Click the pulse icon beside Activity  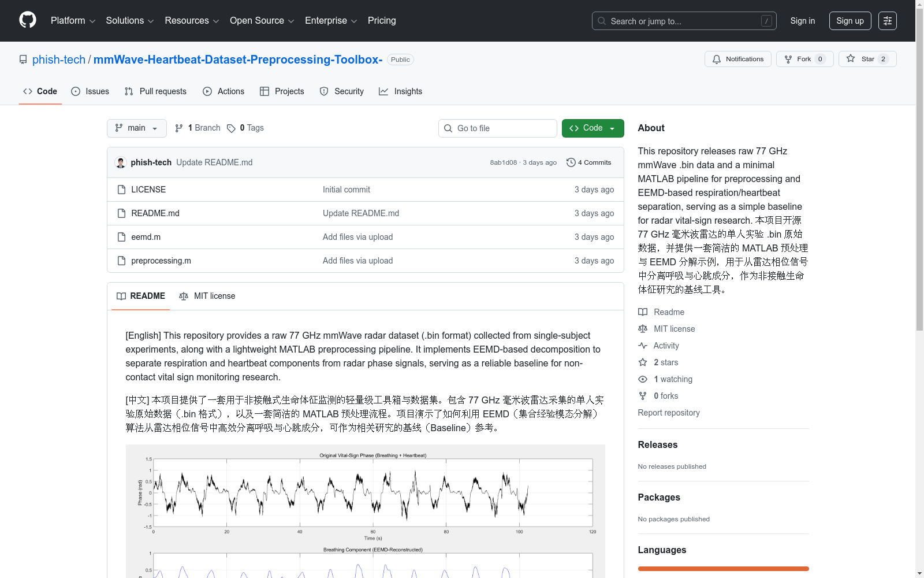click(x=643, y=346)
